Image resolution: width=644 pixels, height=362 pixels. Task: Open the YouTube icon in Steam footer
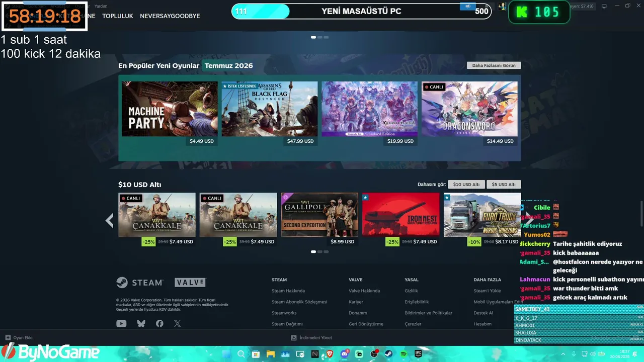tap(121, 324)
